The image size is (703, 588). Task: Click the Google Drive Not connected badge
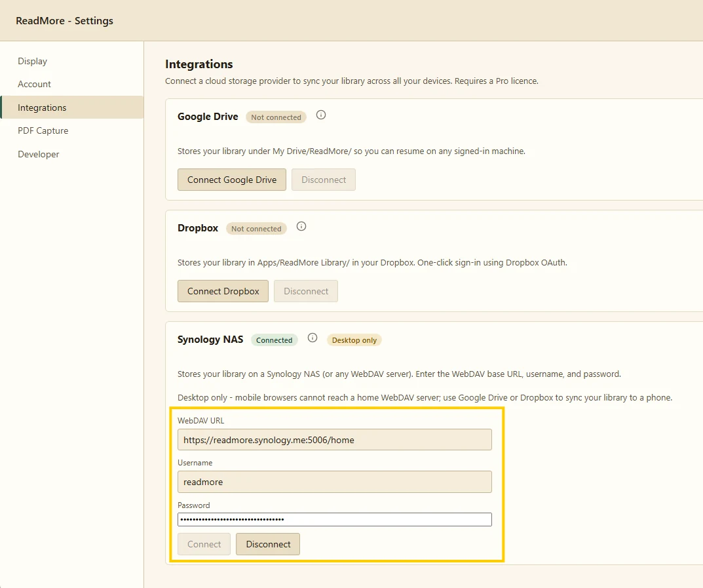pos(276,117)
